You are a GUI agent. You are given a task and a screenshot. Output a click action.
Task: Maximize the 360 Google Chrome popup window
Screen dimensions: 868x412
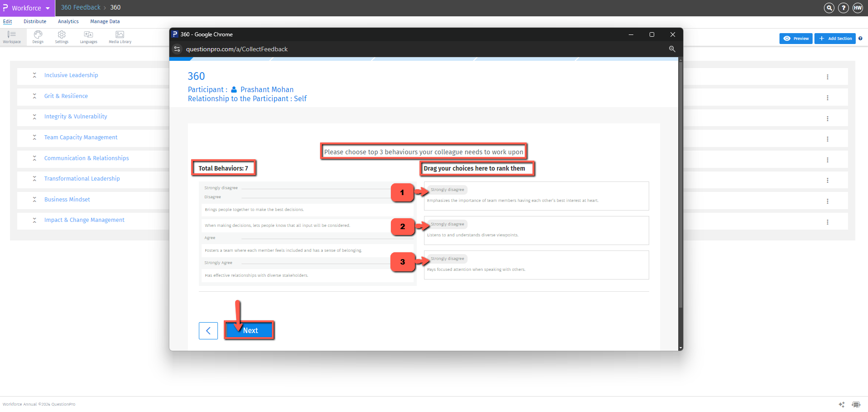coord(652,34)
